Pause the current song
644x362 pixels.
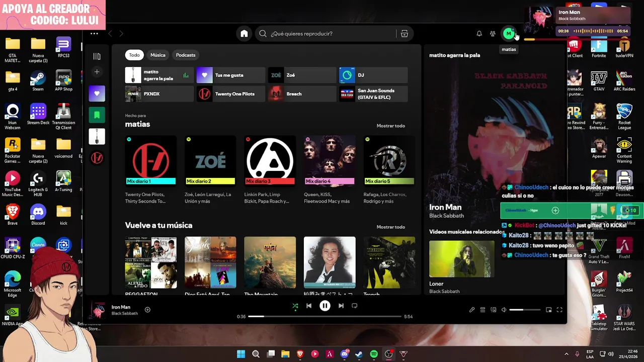click(x=325, y=306)
